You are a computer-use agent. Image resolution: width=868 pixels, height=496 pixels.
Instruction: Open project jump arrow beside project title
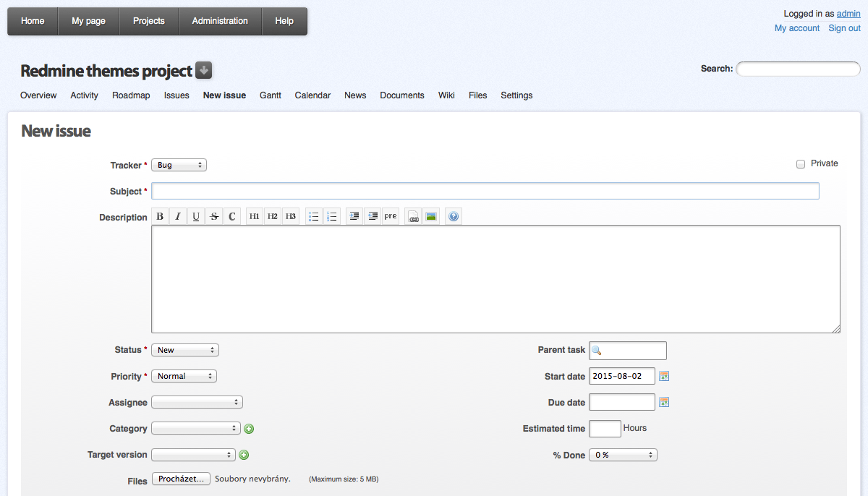(204, 70)
